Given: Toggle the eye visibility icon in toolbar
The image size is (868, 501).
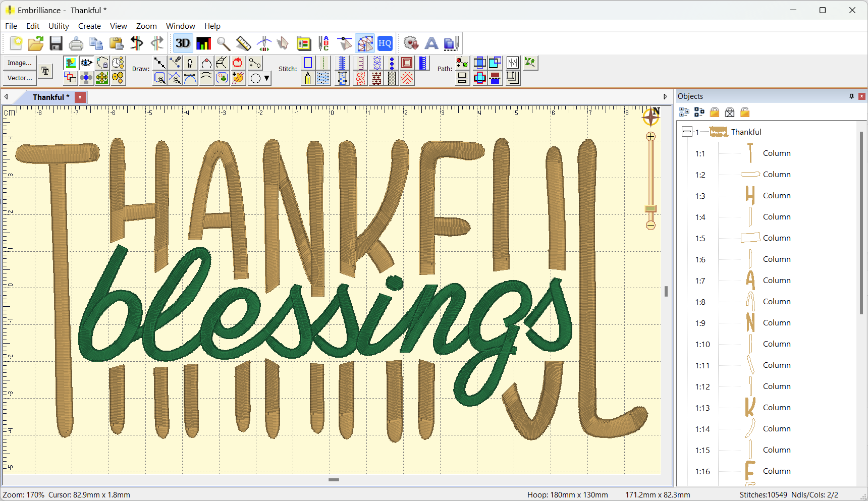Looking at the screenshot, I should point(86,63).
